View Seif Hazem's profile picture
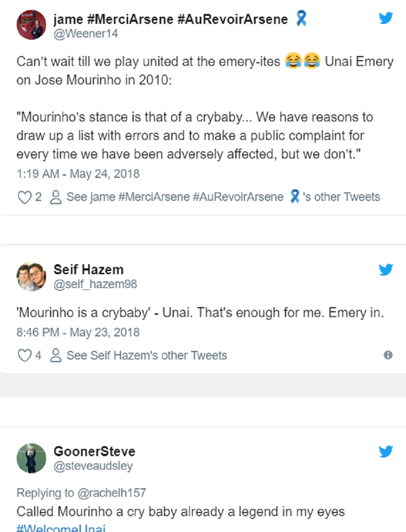 [x=31, y=276]
